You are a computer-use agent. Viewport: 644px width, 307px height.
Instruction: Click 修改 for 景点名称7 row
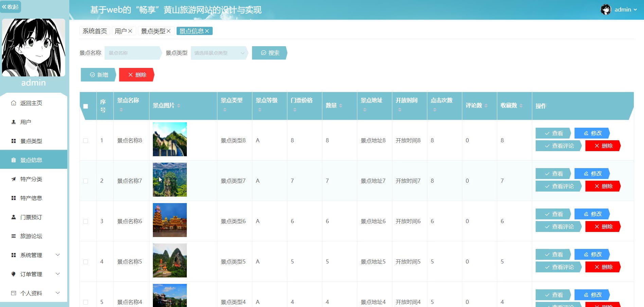pos(592,174)
